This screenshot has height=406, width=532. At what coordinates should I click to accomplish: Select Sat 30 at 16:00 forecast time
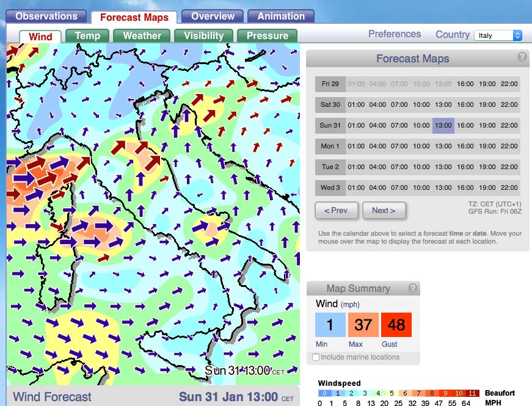[x=465, y=105]
